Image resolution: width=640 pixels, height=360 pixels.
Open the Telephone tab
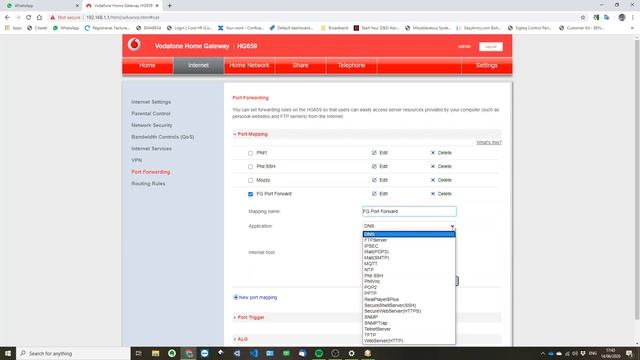pyautogui.click(x=351, y=65)
